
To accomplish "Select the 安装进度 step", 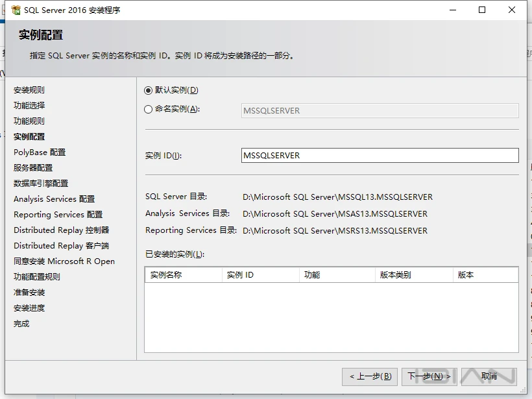I will click(x=29, y=308).
